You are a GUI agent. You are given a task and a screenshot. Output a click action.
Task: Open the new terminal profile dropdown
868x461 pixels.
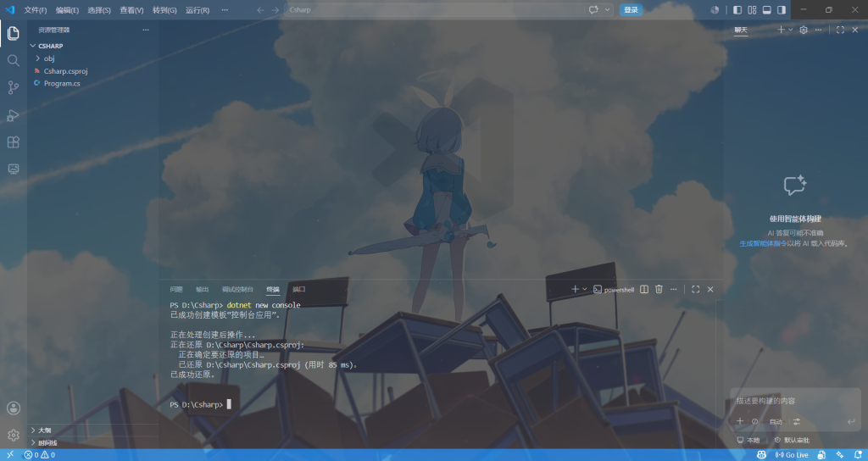pos(585,289)
